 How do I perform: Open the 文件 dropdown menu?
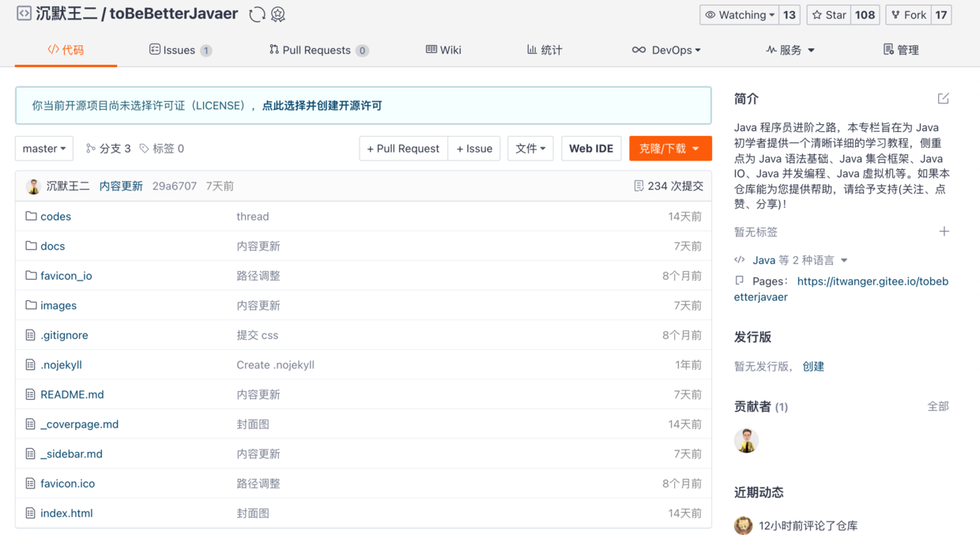(x=530, y=149)
